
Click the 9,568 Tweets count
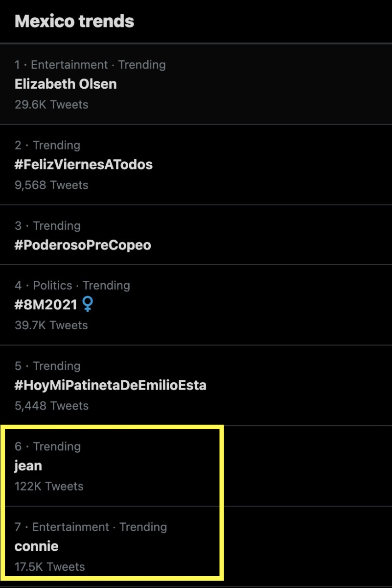(x=51, y=185)
